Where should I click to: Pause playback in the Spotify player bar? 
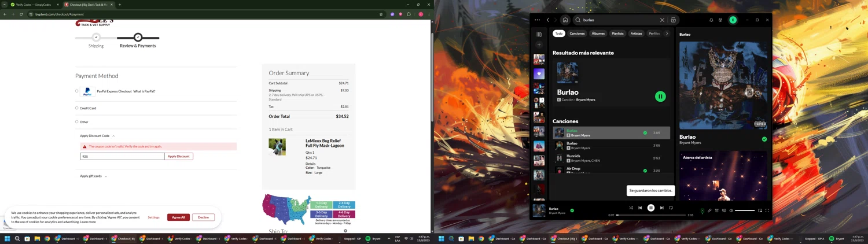(651, 208)
